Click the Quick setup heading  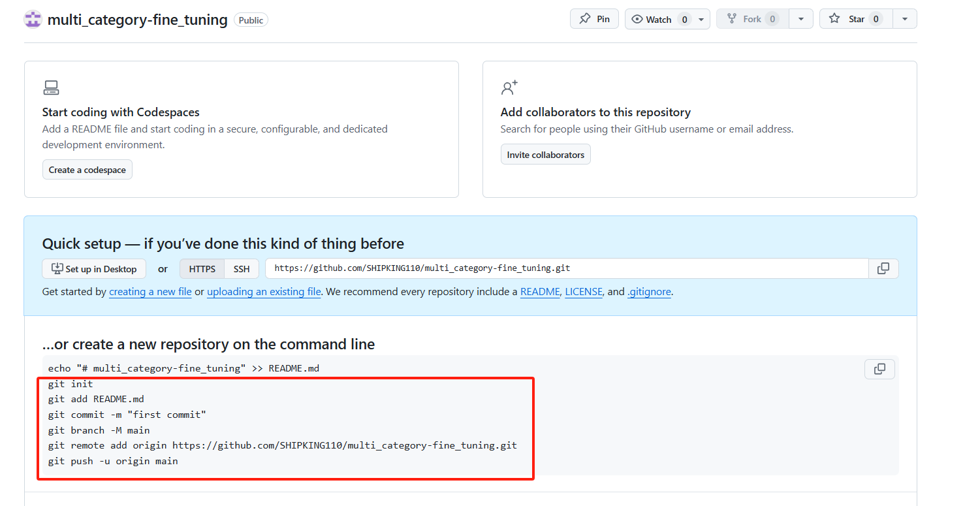coord(223,244)
